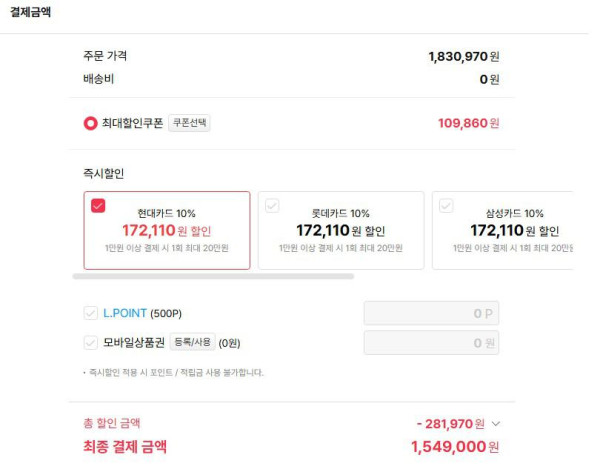Check the 삼성카드 10% discount checkbox
The image size is (600, 469).
pyautogui.click(x=446, y=206)
